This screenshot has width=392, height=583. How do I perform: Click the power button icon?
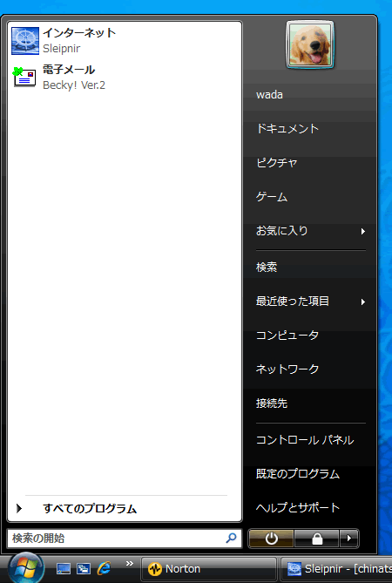tap(271, 539)
